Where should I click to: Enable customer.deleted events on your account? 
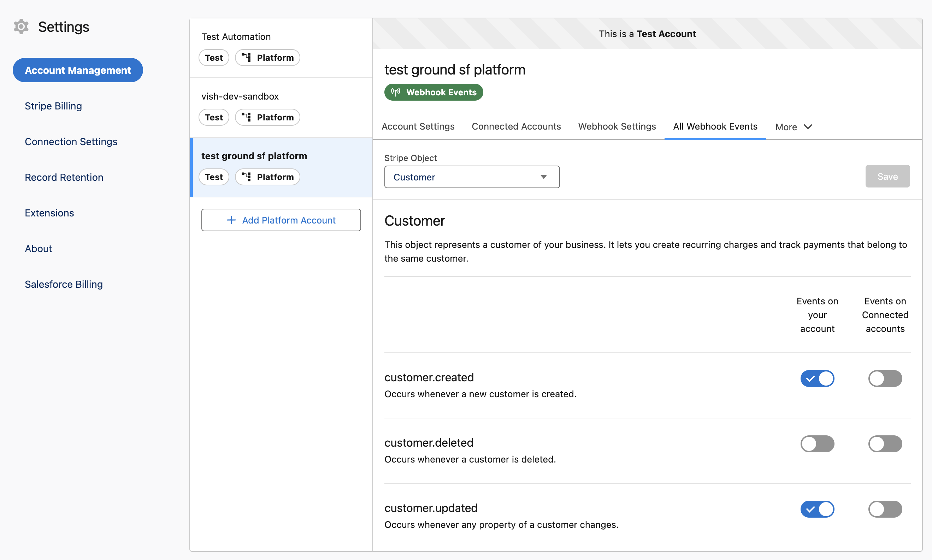coord(817,444)
